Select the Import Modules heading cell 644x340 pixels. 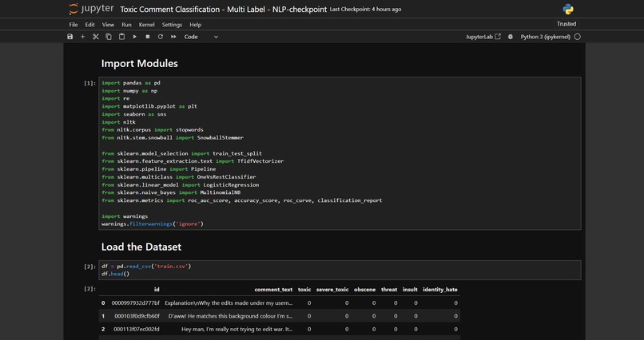point(140,64)
